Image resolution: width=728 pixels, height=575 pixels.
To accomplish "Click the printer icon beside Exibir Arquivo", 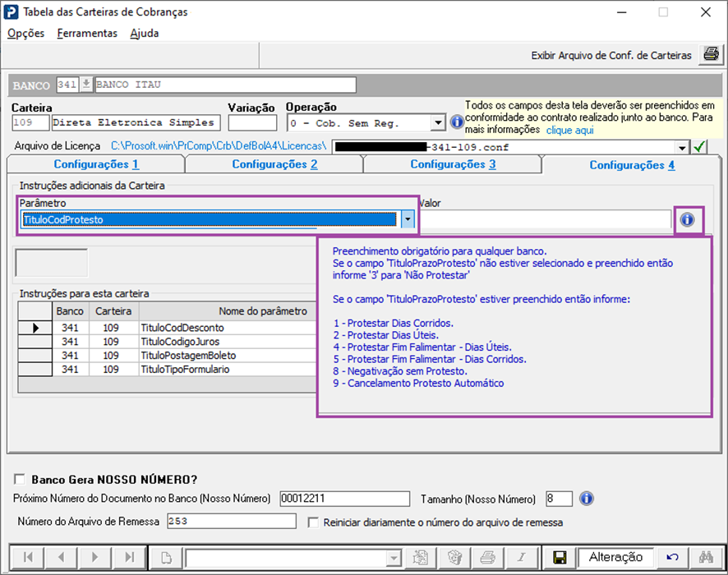I will pyautogui.click(x=711, y=55).
